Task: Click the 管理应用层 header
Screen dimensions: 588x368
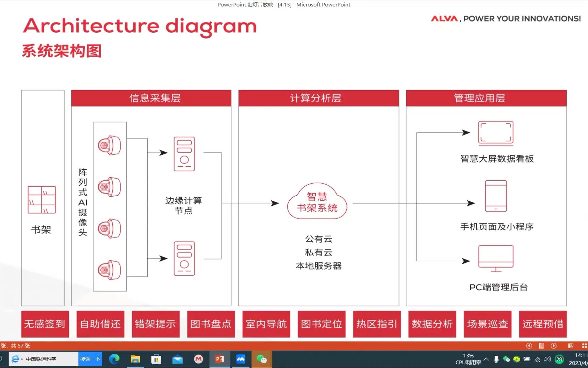Action: point(486,98)
